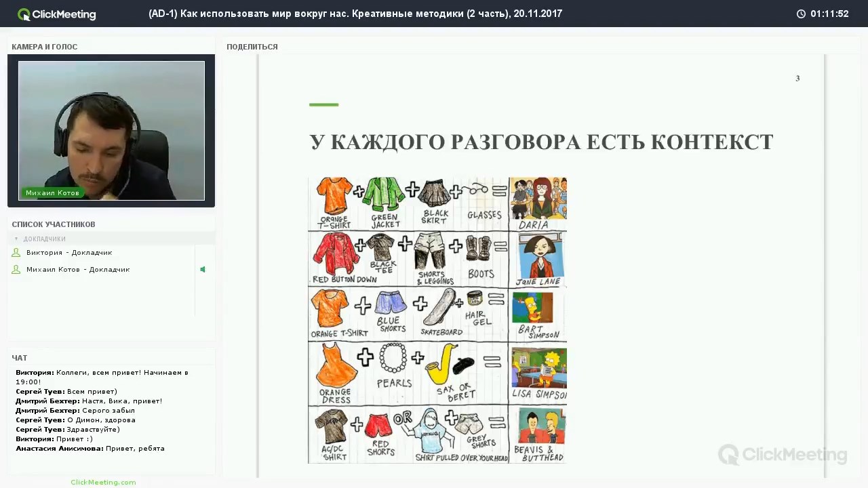Click the Bart Simpson picture in the slide
Screen dimensions: 868x488
[x=532, y=308]
